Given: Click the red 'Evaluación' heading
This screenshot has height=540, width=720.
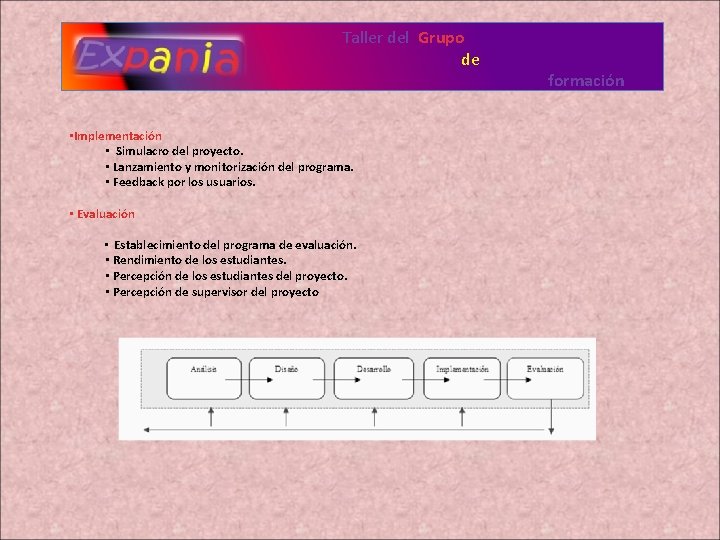Looking at the screenshot, I should click(x=106, y=214).
